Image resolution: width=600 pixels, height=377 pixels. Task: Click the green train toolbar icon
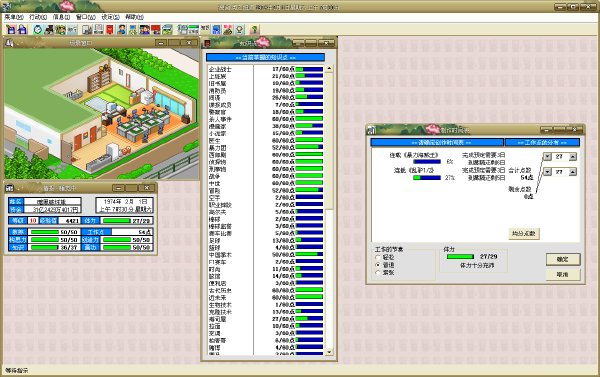point(167,29)
